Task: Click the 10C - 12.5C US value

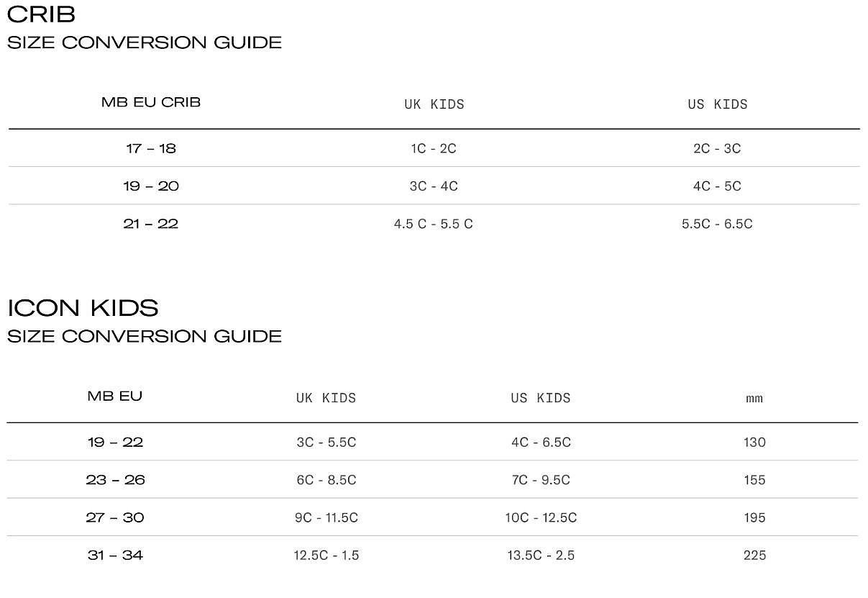Action: 541,517
